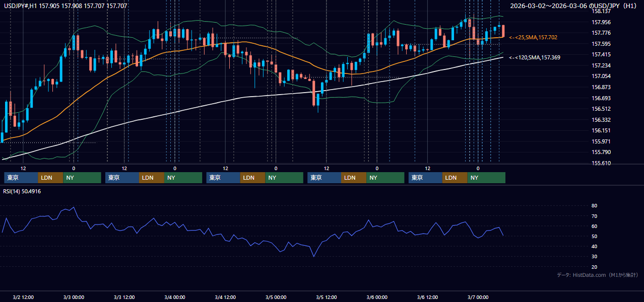Viewport: 644px width, 302px height.
Task: Click the 157.054 price axis label
Action: click(x=601, y=76)
